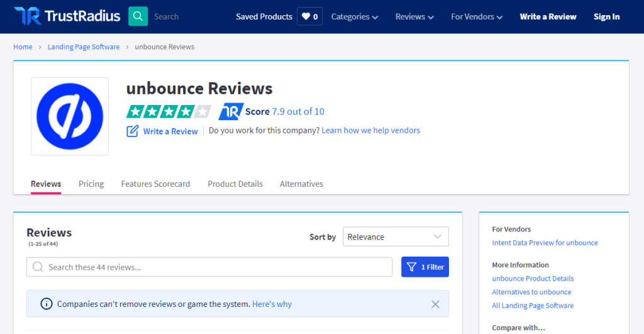Switch to the Pricing tab

[91, 184]
